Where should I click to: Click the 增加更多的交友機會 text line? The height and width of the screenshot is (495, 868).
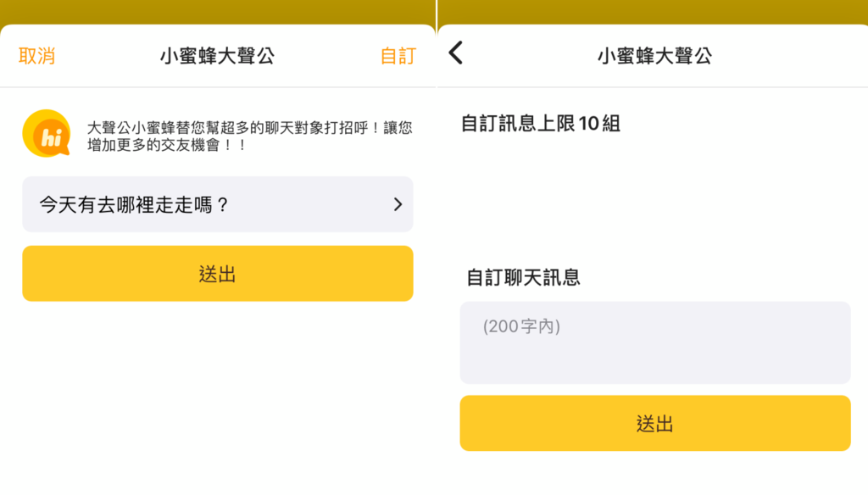[166, 145]
